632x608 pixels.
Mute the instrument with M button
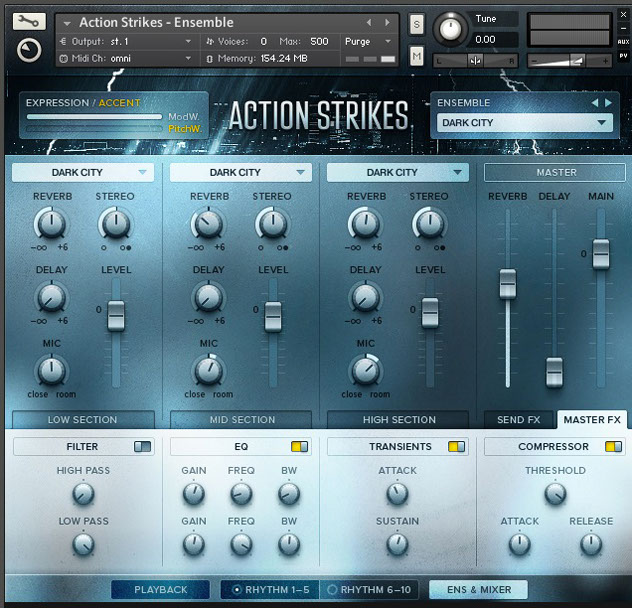click(x=416, y=57)
